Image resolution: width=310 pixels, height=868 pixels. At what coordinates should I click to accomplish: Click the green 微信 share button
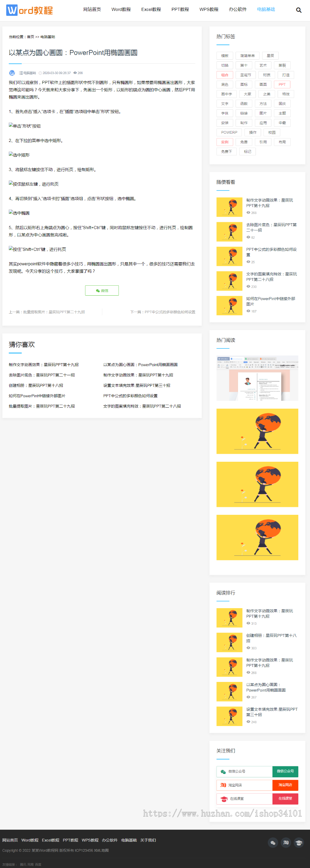click(102, 290)
